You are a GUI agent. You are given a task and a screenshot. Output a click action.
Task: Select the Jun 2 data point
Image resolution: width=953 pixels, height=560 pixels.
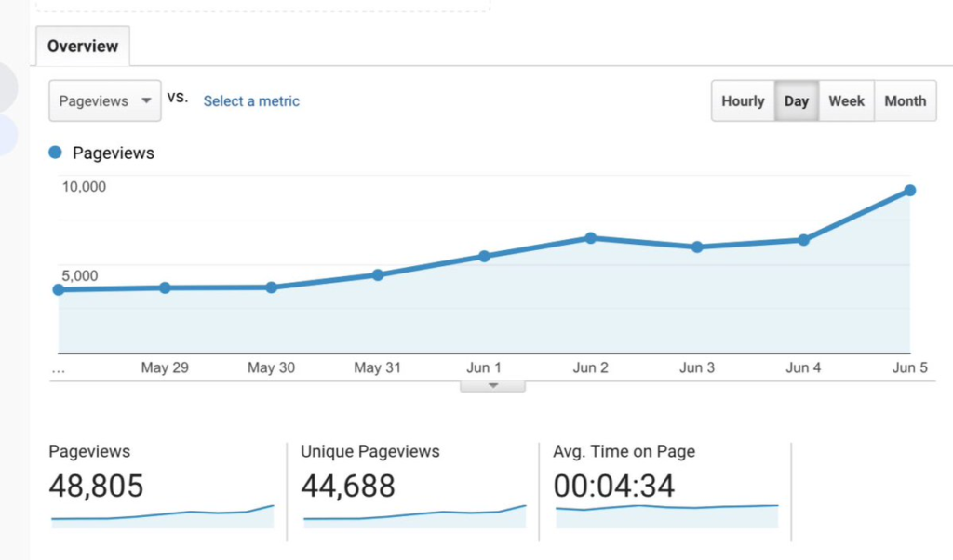(x=591, y=238)
